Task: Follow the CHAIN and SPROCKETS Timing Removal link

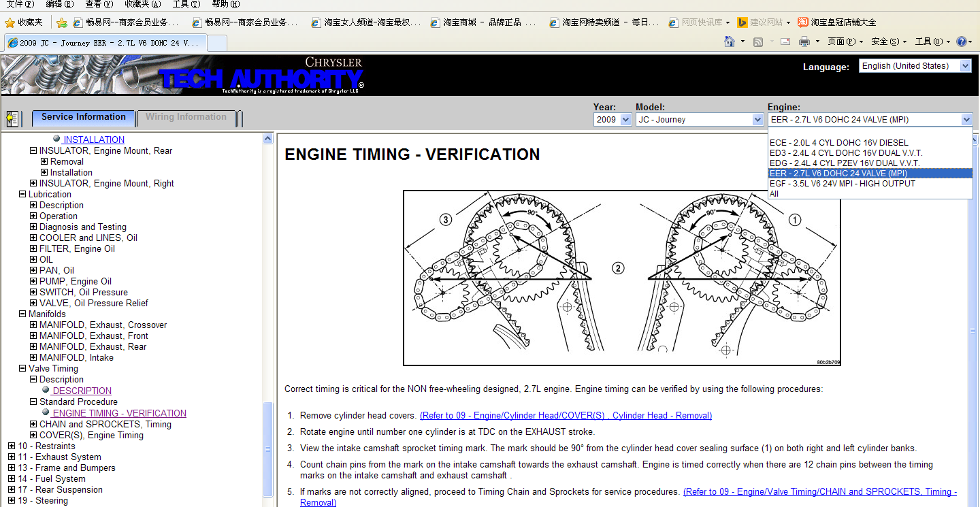Action: point(819,491)
